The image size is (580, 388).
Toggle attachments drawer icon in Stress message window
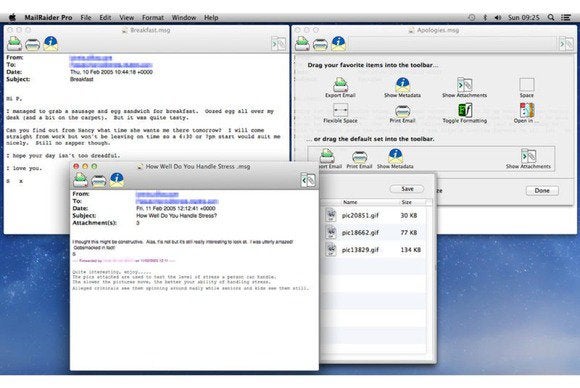click(x=308, y=180)
